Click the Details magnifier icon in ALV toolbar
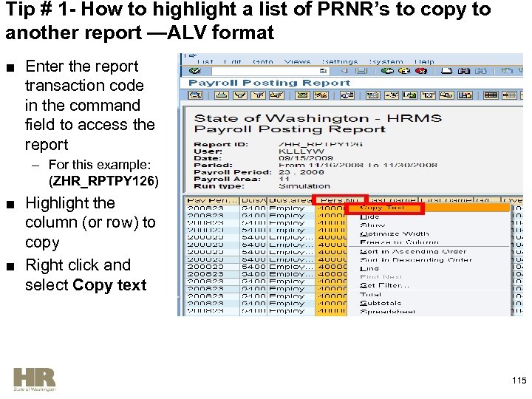 [195, 95]
